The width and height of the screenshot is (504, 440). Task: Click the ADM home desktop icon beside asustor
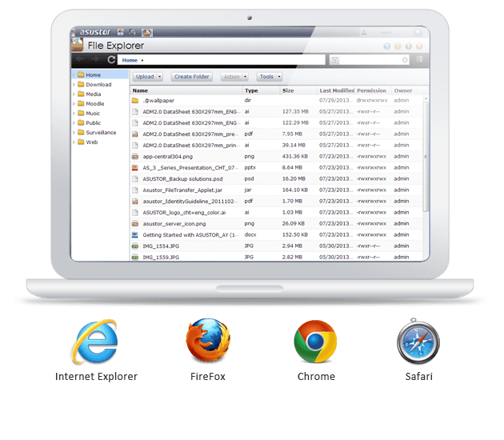pyautogui.click(x=121, y=32)
